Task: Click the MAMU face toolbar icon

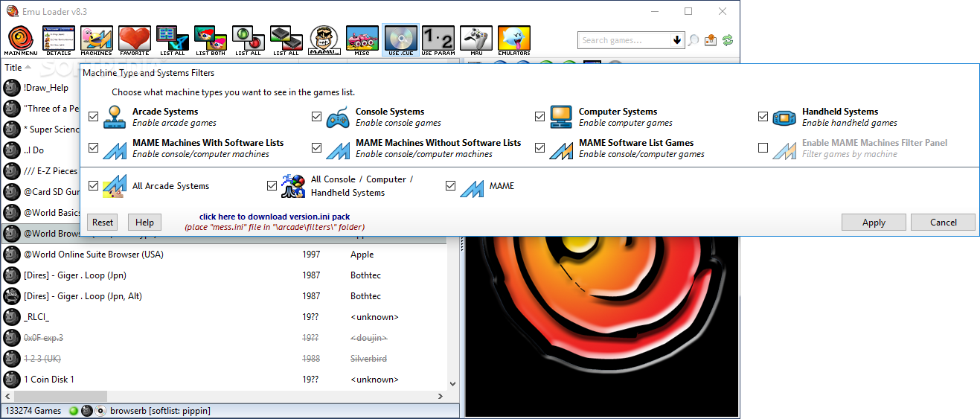Action: (324, 41)
